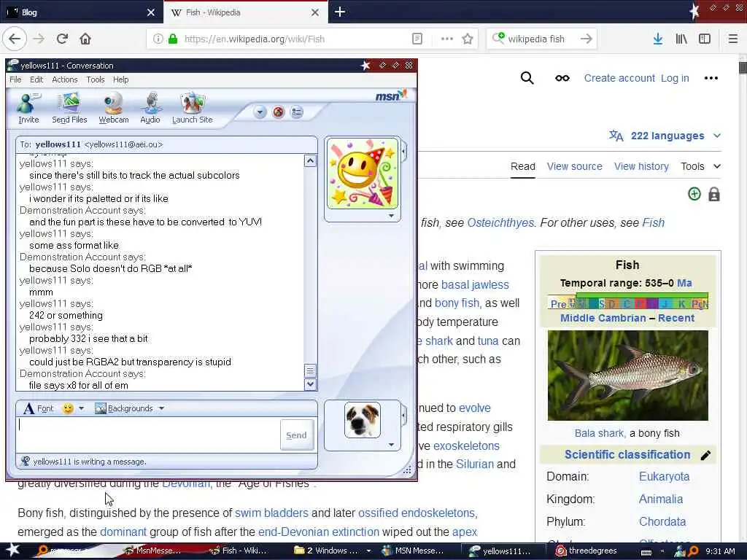
Task: Click the round down-arrow toolbar button in MSN
Action: pyautogui.click(x=260, y=112)
